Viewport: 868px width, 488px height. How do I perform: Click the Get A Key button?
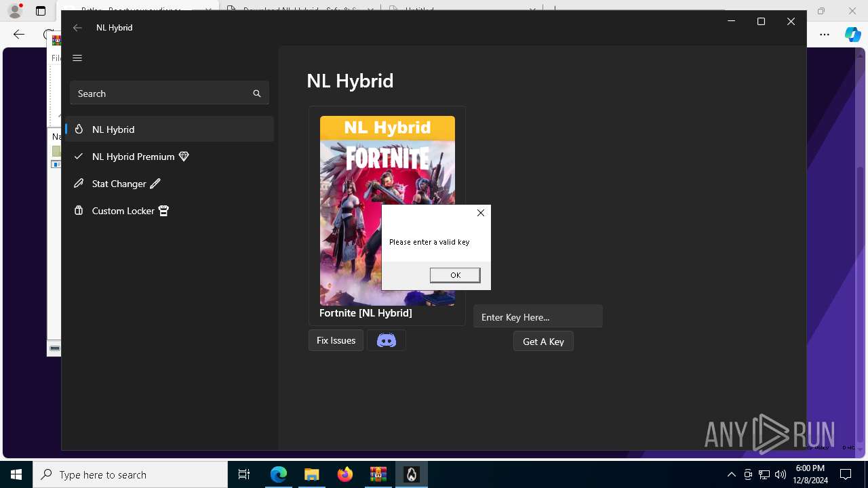pos(543,341)
